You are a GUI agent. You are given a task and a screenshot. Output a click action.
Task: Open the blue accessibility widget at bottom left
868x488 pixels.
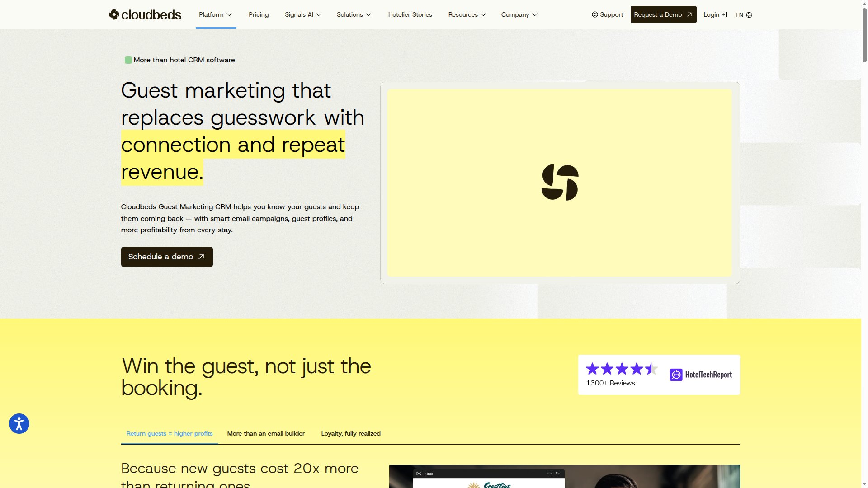(19, 423)
